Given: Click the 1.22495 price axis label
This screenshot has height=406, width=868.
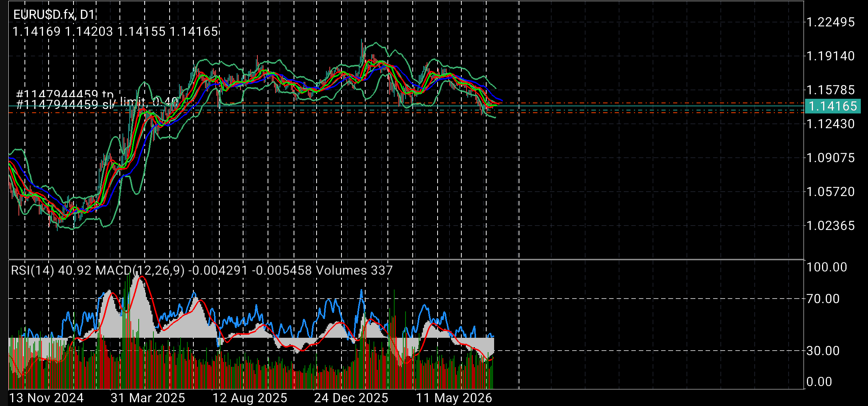Looking at the screenshot, I should tap(831, 22).
